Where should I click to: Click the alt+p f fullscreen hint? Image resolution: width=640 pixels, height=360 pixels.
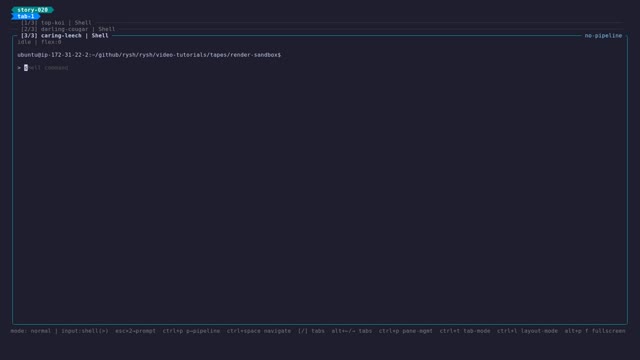[x=595, y=331]
